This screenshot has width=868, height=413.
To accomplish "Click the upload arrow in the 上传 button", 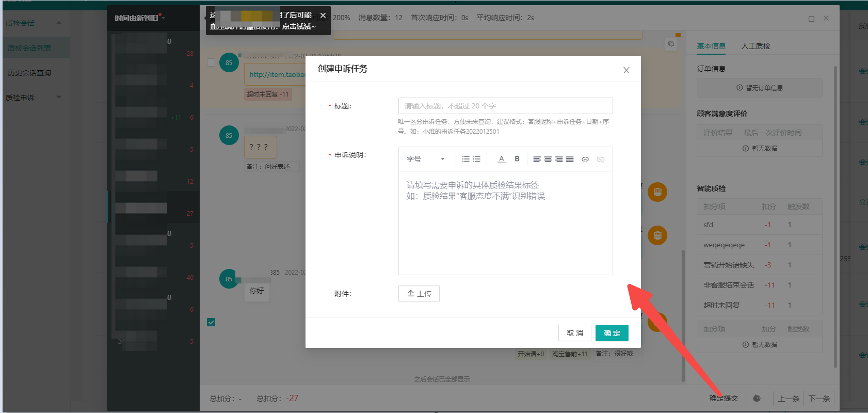I will coord(411,293).
